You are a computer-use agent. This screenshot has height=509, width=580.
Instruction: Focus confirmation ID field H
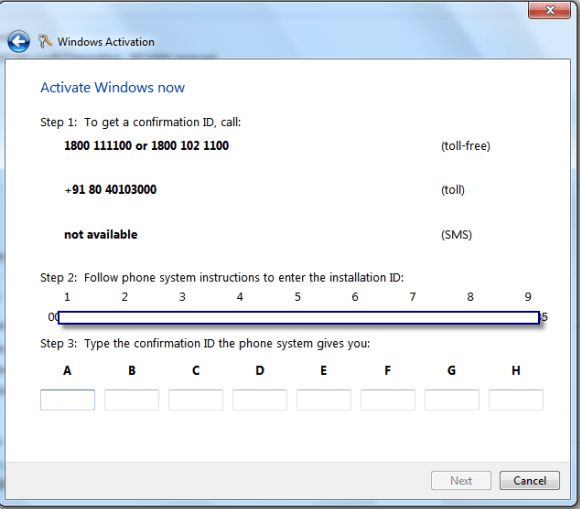point(516,400)
